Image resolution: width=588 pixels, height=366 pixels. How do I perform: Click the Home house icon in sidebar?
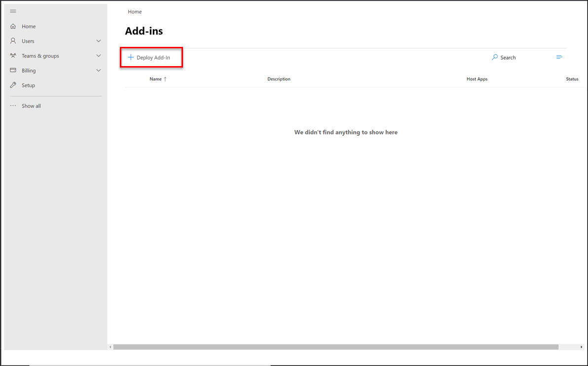click(13, 26)
